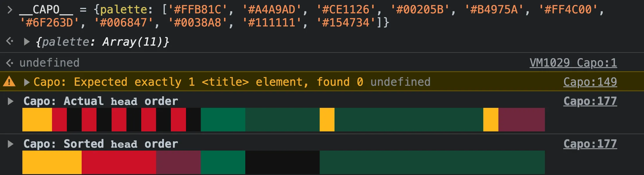Click the disclosure arrow before Capo: Actual head order

[10, 101]
